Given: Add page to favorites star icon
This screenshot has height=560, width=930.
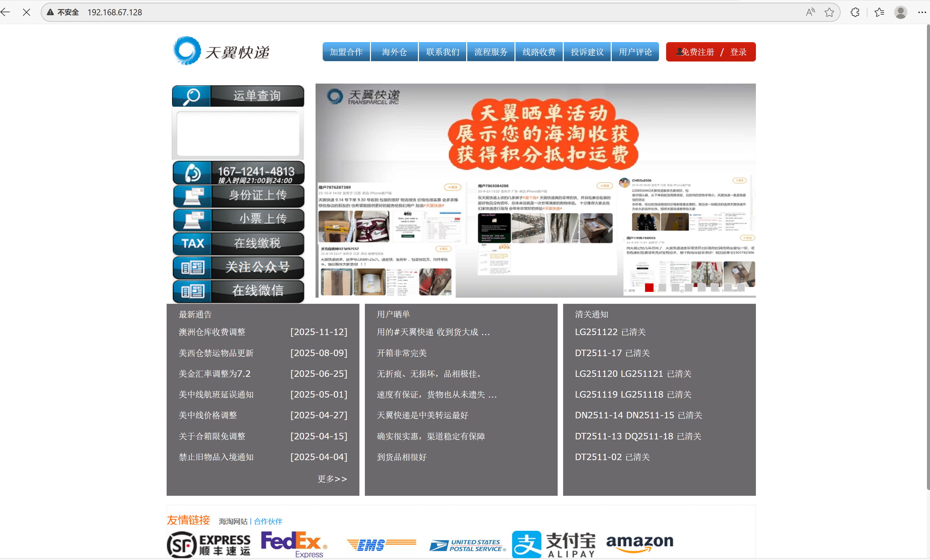Looking at the screenshot, I should [x=829, y=12].
